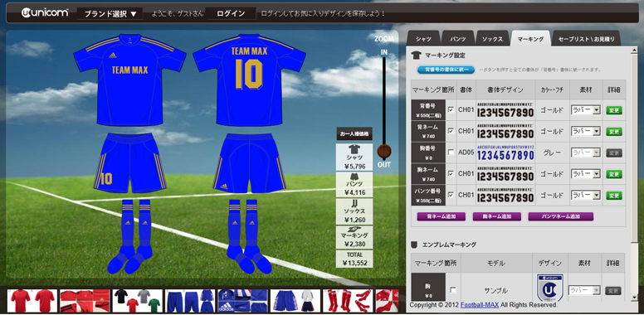Click the shirt icon in price list
Viewport: 644px width, 315px height.
click(x=354, y=148)
